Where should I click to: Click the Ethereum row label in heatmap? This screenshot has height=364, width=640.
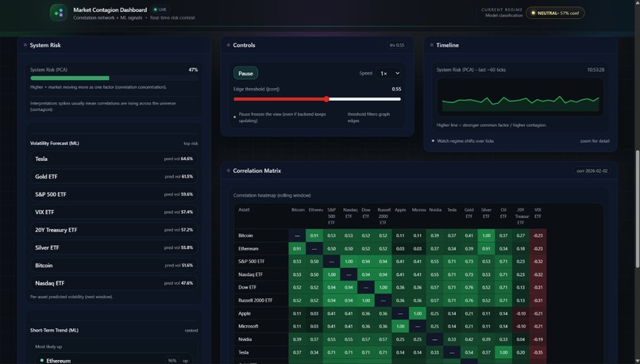(249, 249)
